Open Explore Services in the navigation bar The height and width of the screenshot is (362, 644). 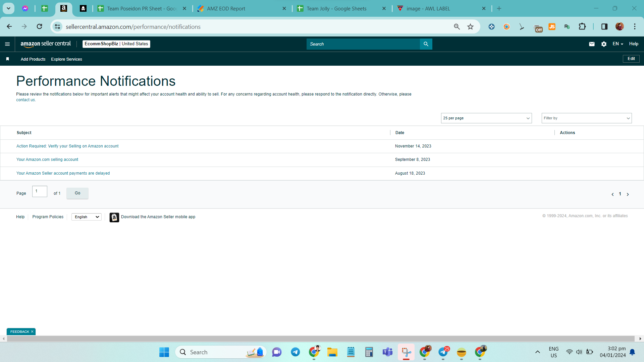(66, 59)
